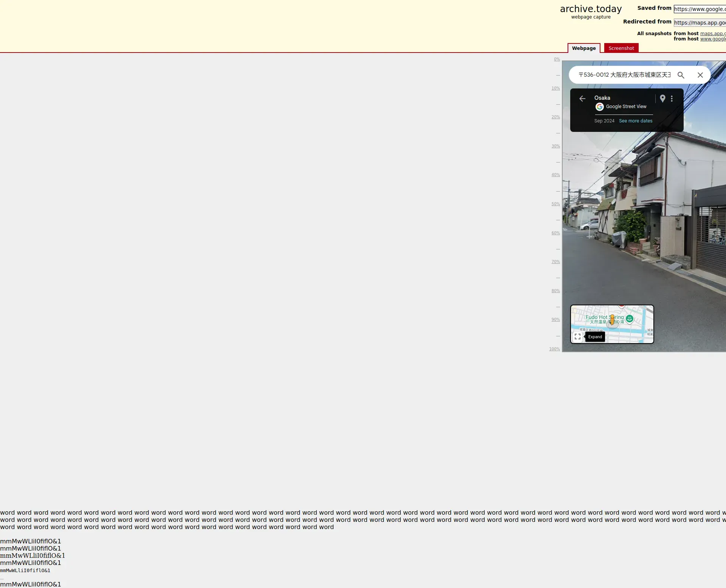The height and width of the screenshot is (588, 726).
Task: Click the location pin icon beside Osaka
Action: coord(662,99)
